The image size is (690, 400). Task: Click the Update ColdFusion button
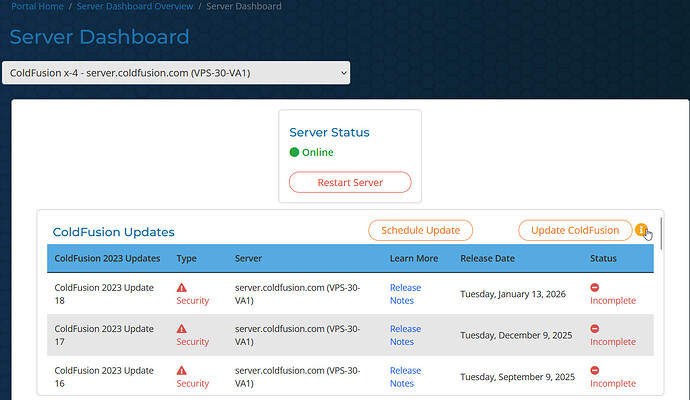tap(575, 230)
